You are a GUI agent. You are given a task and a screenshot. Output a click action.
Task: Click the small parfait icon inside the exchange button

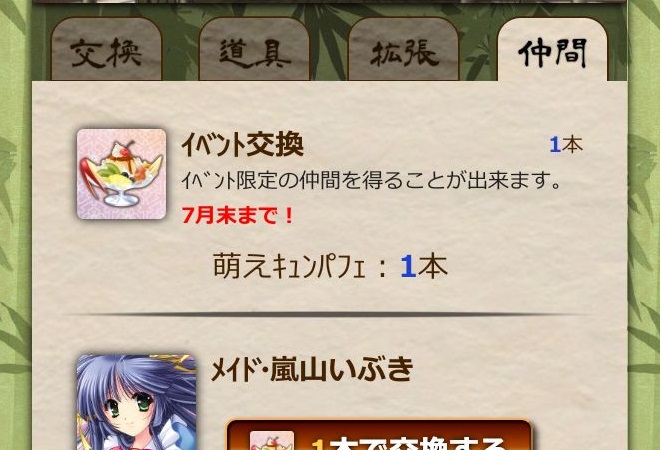(x=272, y=440)
